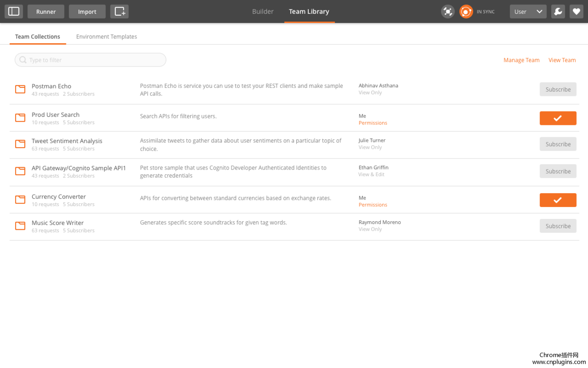
Task: Select the Team Library tab
Action: (309, 11)
